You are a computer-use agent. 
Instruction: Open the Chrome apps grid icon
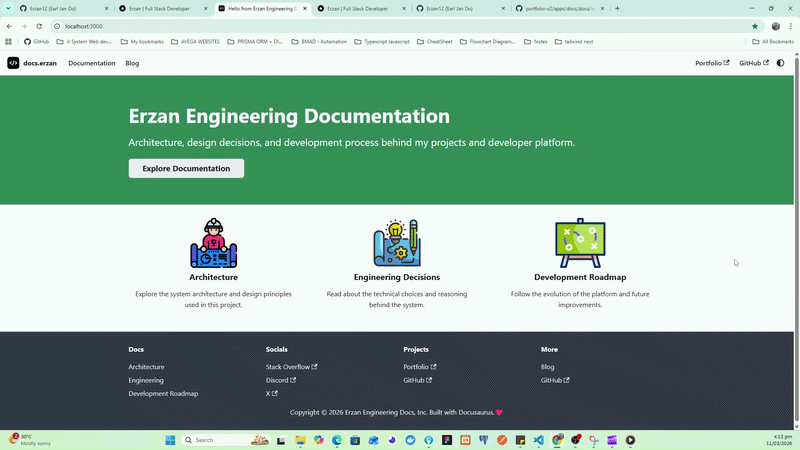pos(8,42)
